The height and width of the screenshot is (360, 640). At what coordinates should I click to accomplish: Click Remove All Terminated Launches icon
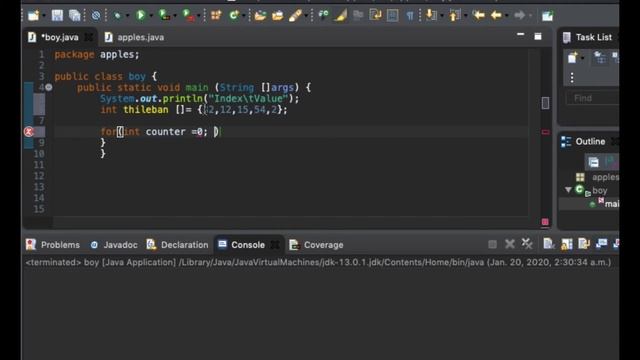pyautogui.click(x=527, y=244)
